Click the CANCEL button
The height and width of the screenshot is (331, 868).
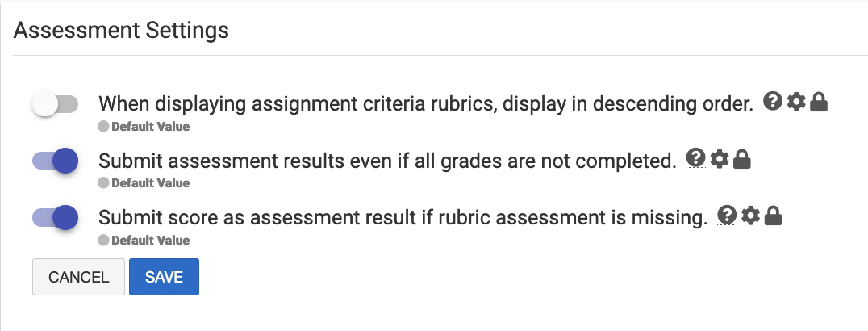coord(78,277)
